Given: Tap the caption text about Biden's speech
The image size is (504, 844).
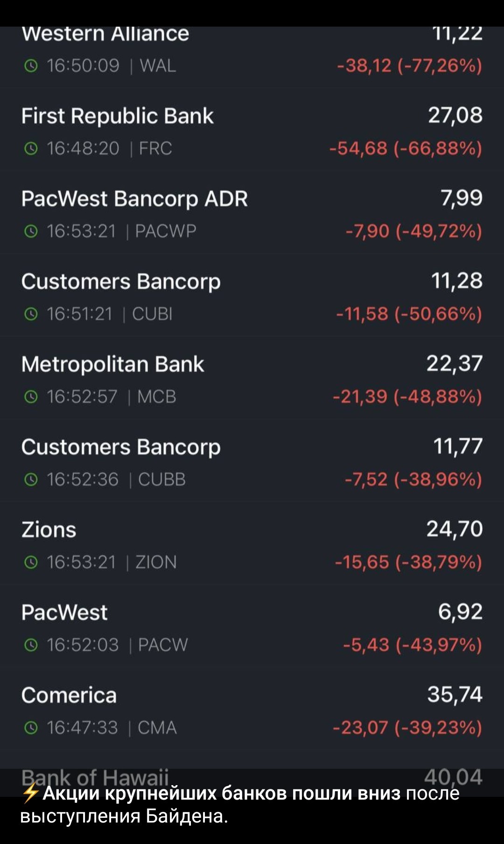Looking at the screenshot, I should tap(240, 804).
